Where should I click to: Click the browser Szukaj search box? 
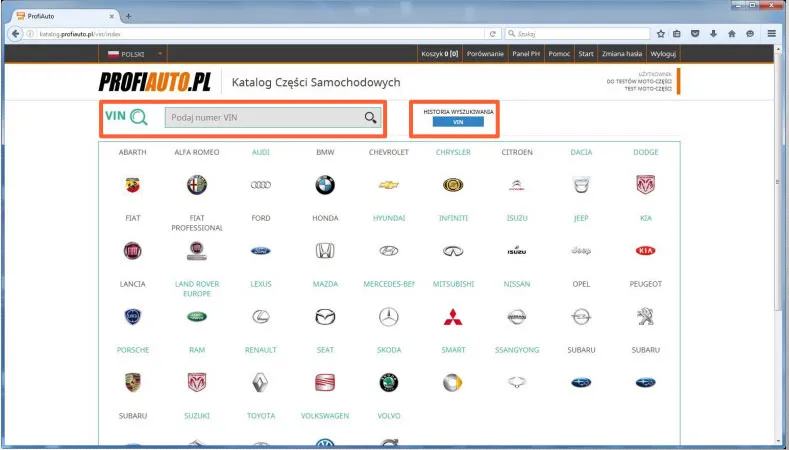coord(577,34)
